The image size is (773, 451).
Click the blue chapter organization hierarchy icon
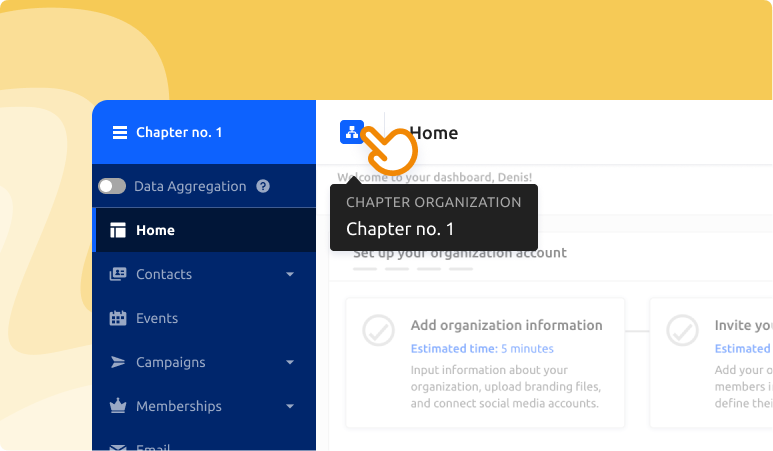click(351, 132)
